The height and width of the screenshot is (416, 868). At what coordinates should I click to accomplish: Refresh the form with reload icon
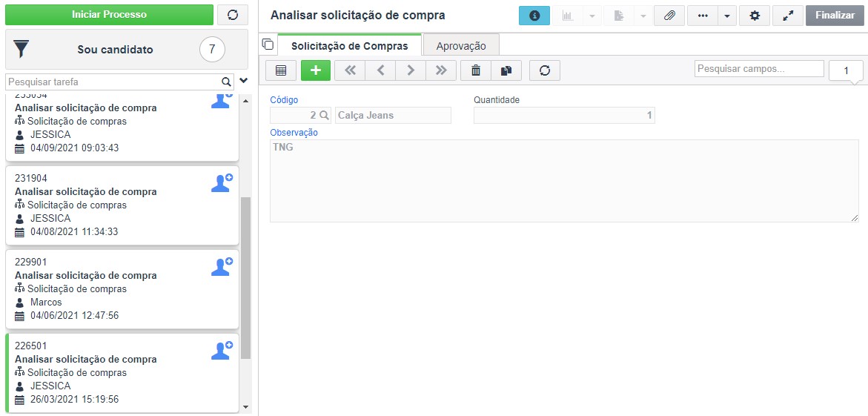[x=545, y=70]
